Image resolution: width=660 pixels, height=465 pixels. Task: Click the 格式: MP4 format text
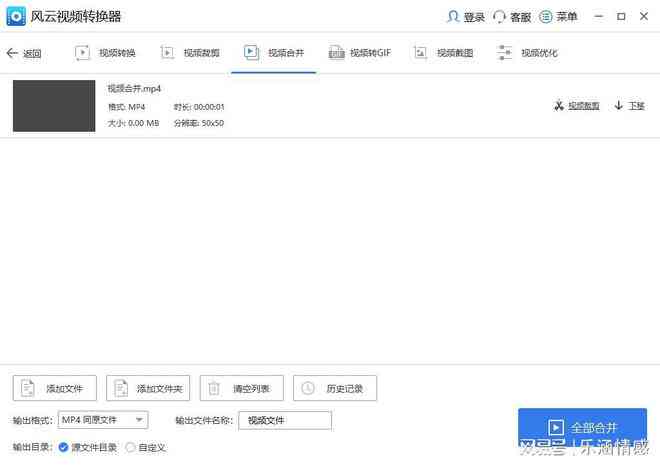coord(127,107)
